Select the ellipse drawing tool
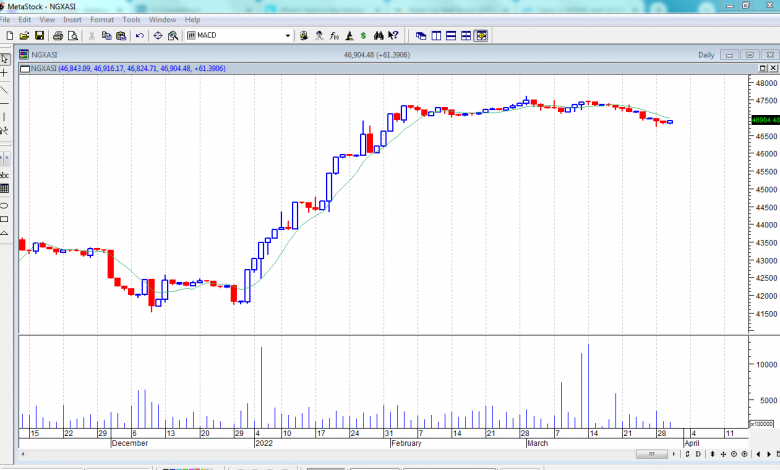The image size is (780, 470). coord(4,205)
